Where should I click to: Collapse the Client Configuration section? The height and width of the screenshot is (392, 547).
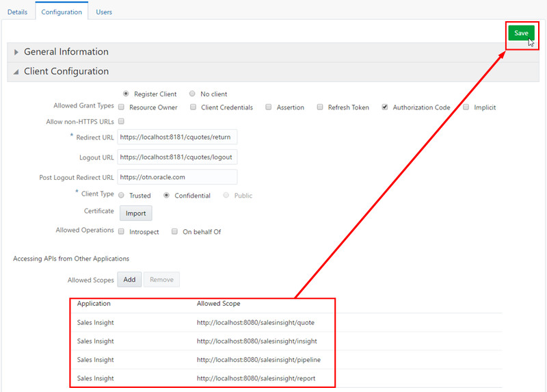pyautogui.click(x=16, y=72)
